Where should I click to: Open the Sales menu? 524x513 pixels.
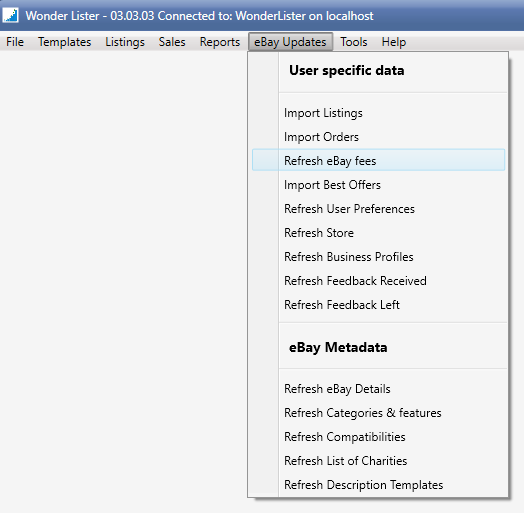[172, 42]
